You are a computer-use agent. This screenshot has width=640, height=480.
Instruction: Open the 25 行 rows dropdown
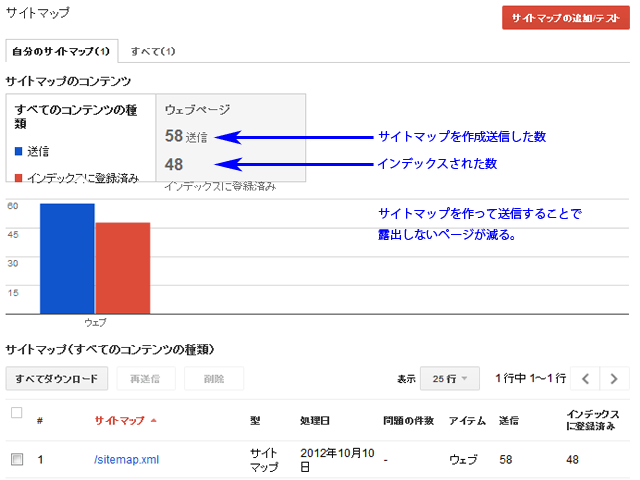point(450,379)
